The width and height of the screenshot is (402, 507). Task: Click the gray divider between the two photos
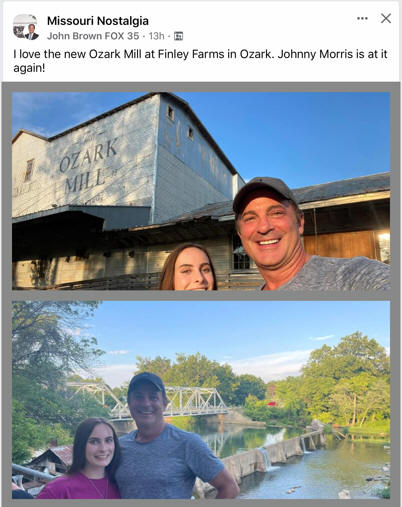tap(201, 295)
